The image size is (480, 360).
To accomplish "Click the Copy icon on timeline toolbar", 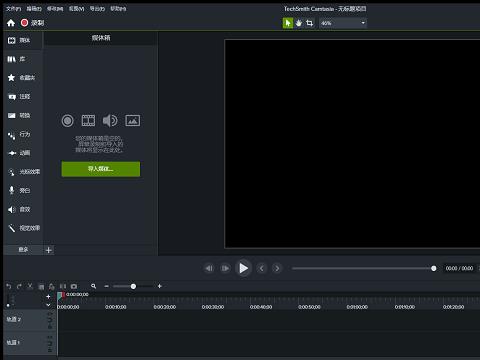I will pyautogui.click(x=41, y=287).
